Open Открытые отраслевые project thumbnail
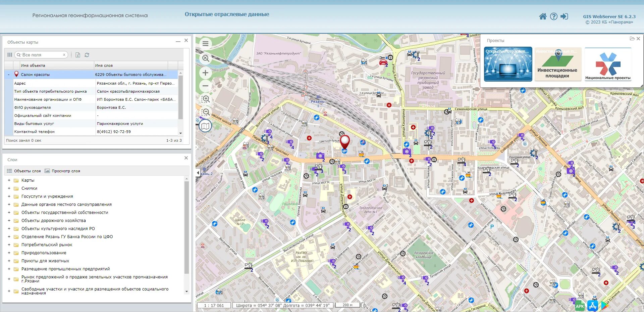This screenshot has width=644, height=312. [x=508, y=64]
